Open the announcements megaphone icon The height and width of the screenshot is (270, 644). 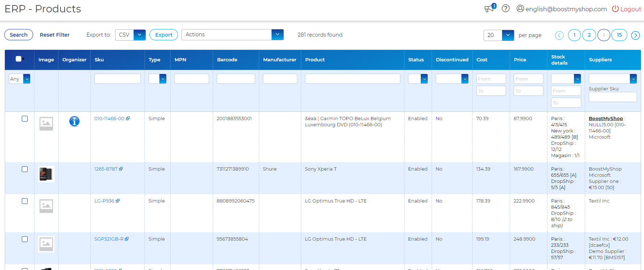click(x=489, y=9)
